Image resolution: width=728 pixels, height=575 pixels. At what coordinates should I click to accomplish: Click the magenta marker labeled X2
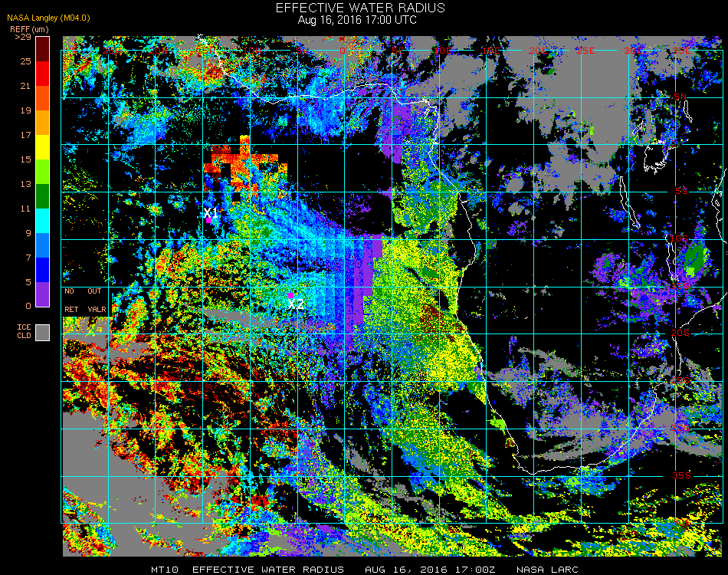click(x=290, y=295)
